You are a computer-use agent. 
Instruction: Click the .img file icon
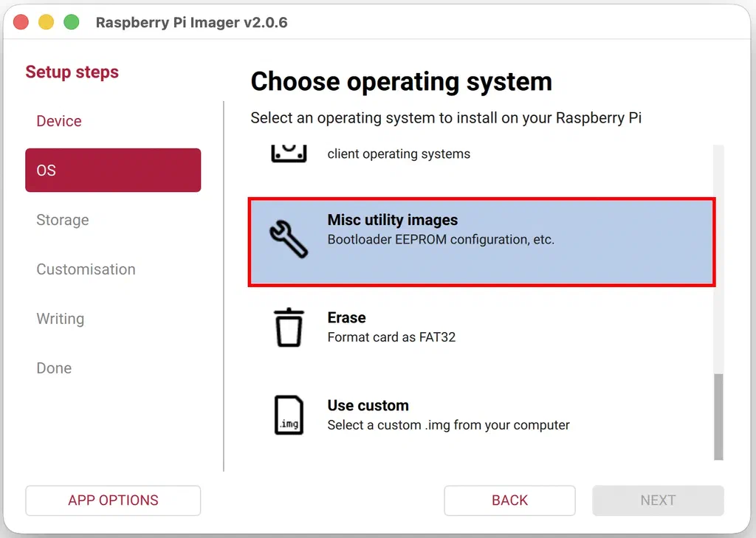pyautogui.click(x=289, y=415)
